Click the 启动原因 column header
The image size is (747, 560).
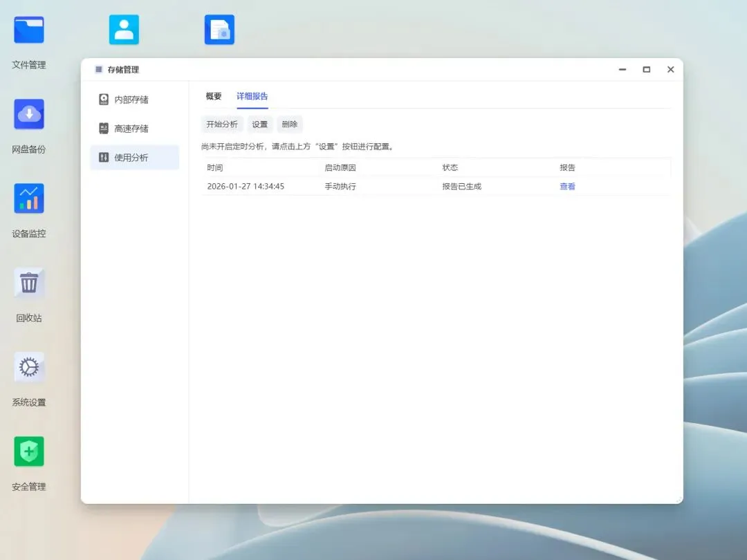point(340,167)
